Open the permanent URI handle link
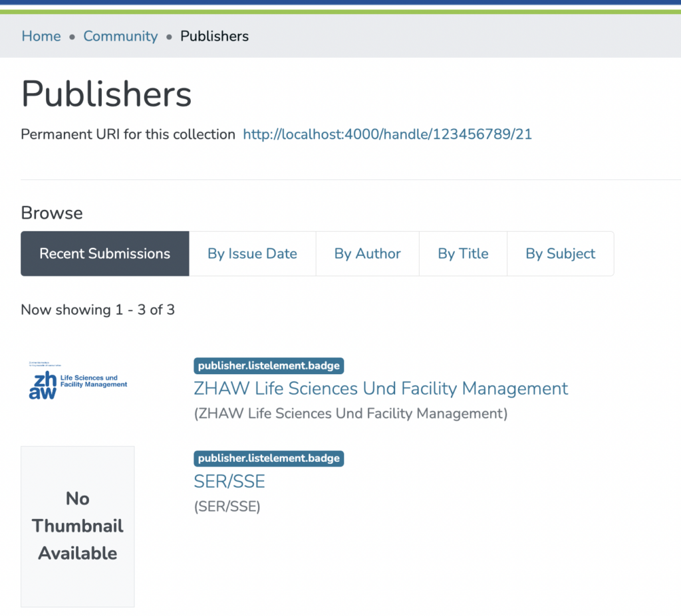 pos(388,134)
